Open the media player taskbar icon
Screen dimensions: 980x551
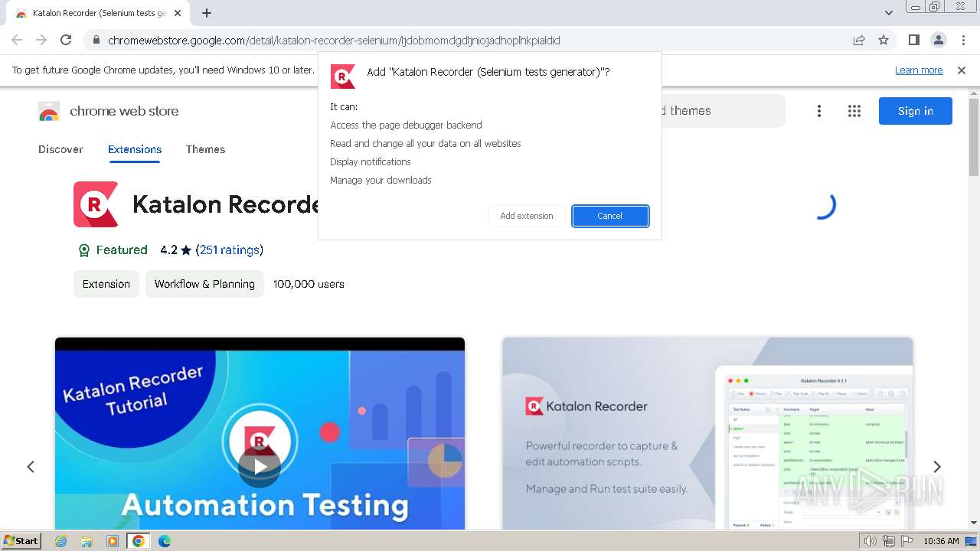click(113, 541)
